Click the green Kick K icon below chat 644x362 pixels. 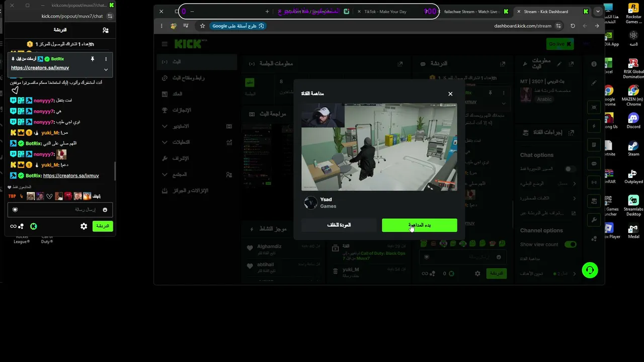point(33,226)
